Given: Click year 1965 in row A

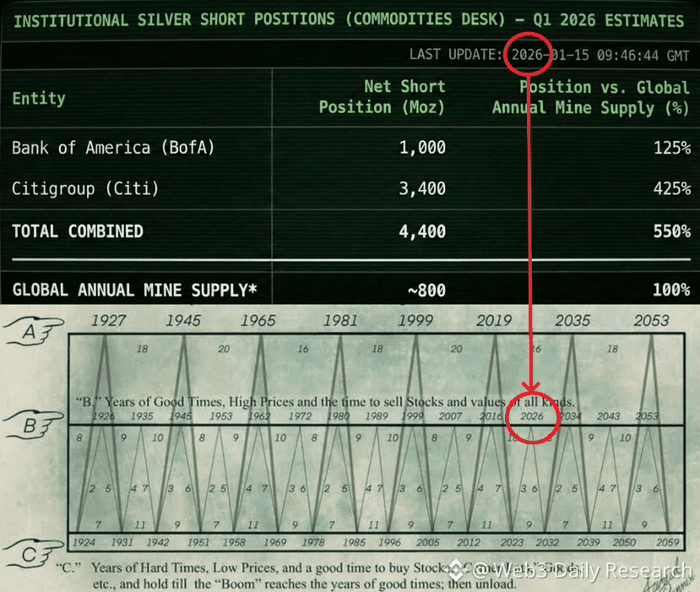Looking at the screenshot, I should coord(258,321).
